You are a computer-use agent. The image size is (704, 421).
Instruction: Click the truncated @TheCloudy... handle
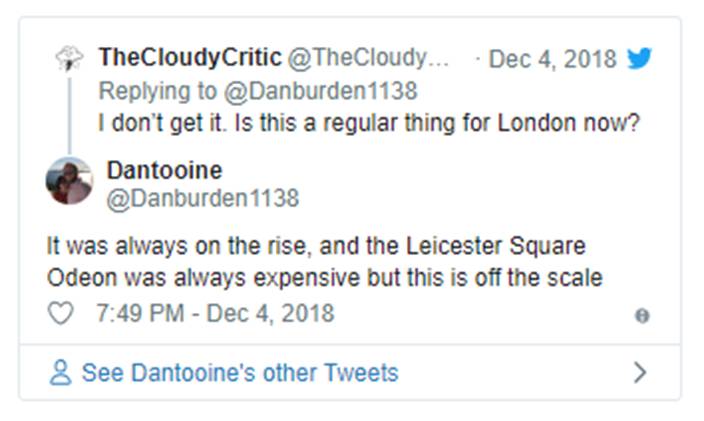click(369, 58)
